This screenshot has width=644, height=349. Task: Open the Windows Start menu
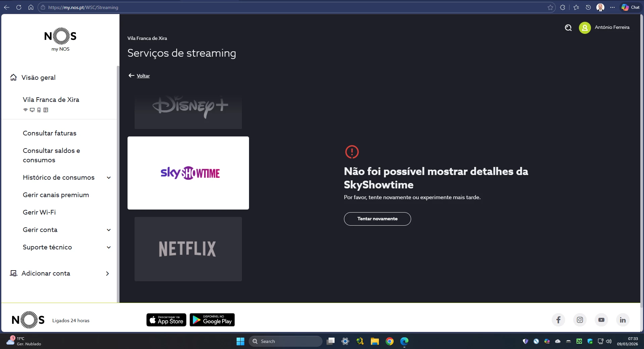click(x=240, y=341)
